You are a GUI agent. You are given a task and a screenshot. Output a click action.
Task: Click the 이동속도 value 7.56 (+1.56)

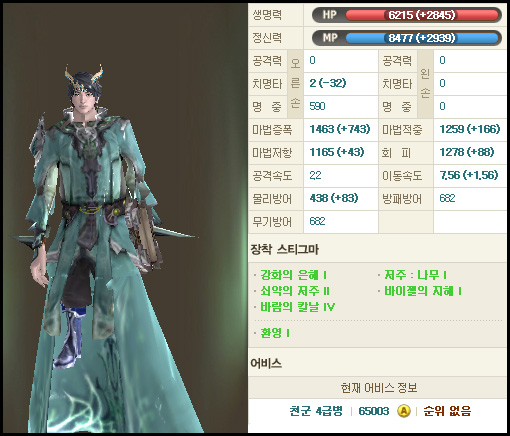pyautogui.click(x=469, y=175)
